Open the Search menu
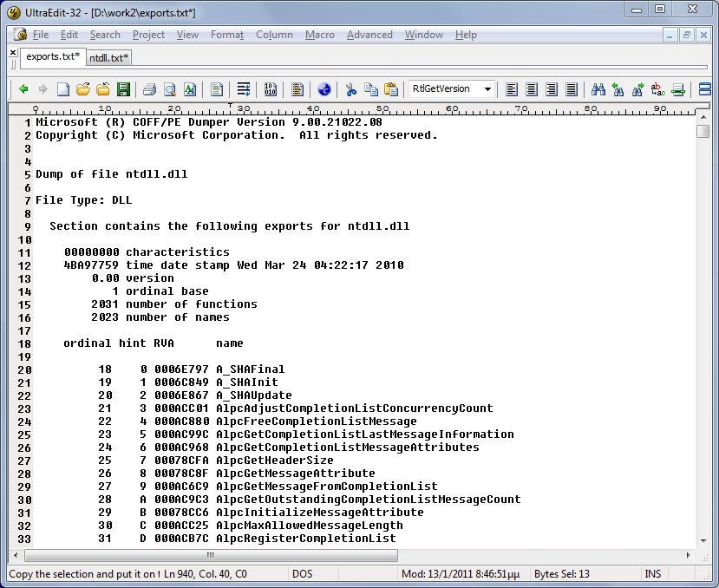 tap(105, 35)
